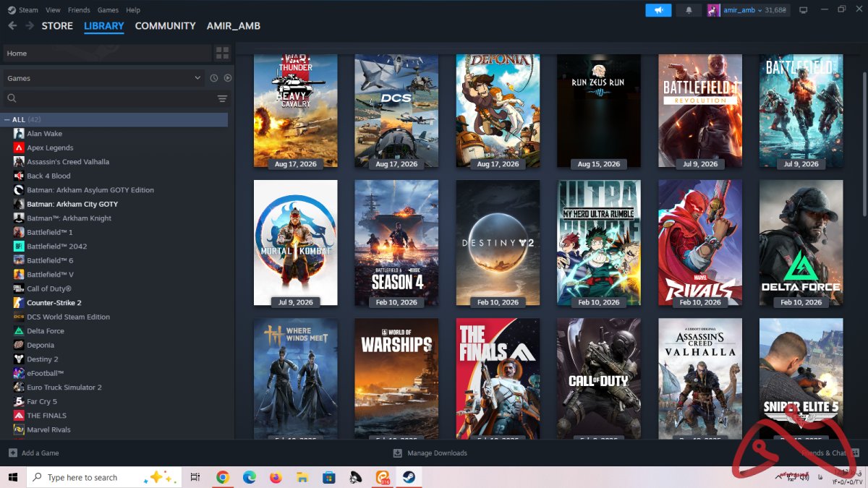Viewport: 868px width, 488px height.
Task: Click the Add a Game plus icon
Action: pyautogui.click(x=12, y=453)
